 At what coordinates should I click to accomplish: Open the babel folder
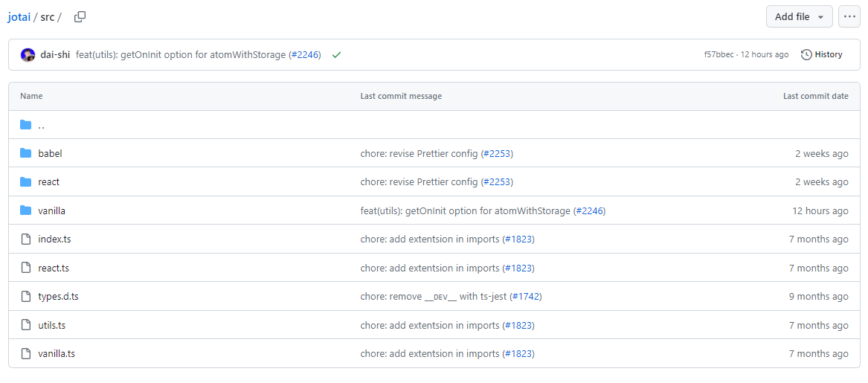[x=50, y=153]
